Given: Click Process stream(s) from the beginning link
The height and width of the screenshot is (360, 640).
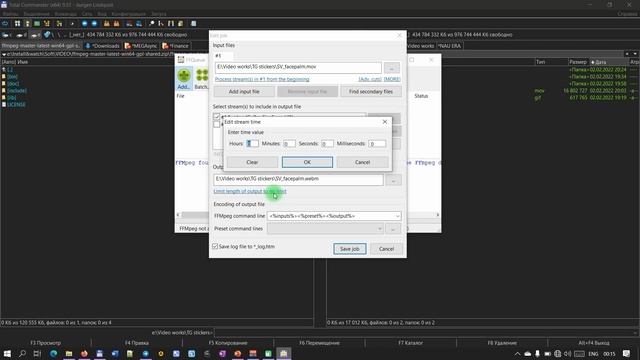Looking at the screenshot, I should (262, 79).
